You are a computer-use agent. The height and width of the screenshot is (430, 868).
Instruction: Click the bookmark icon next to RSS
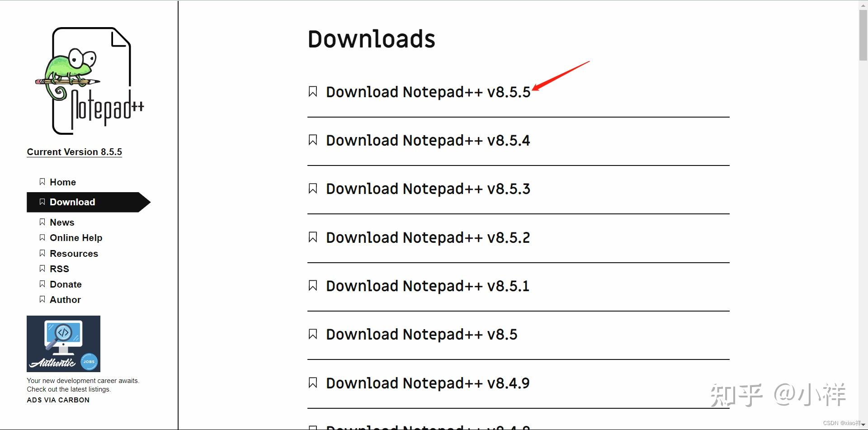coord(42,269)
